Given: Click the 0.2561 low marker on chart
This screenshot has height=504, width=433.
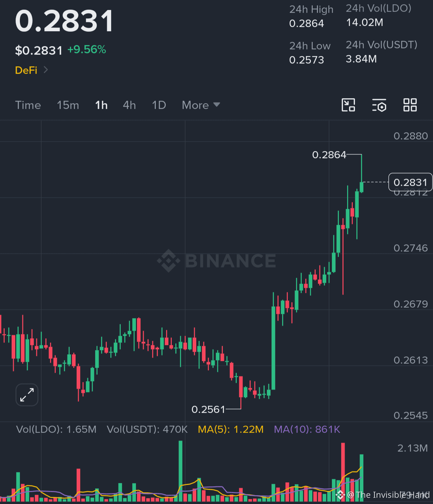Looking at the screenshot, I should tap(208, 409).
